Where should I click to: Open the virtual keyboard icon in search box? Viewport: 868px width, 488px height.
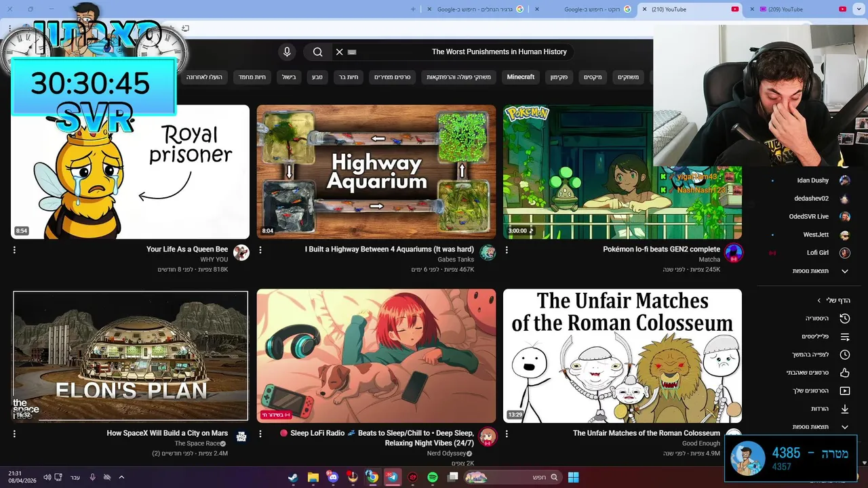[x=352, y=52]
